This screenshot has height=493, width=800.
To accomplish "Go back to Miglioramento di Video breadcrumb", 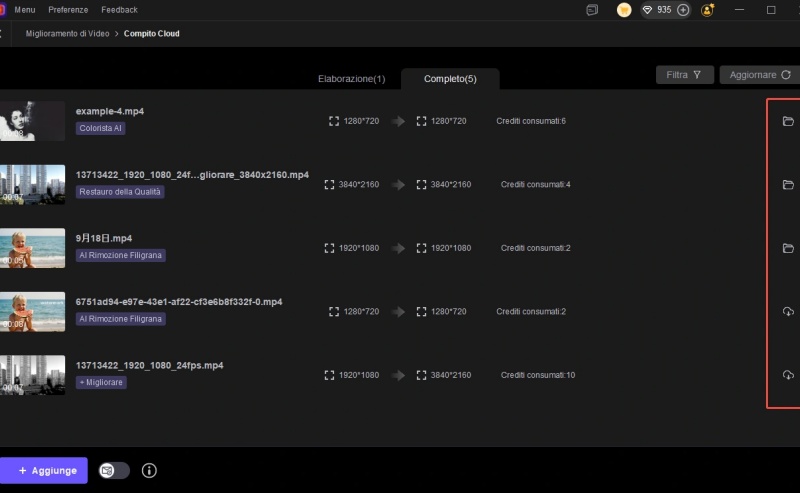I will click(67, 34).
